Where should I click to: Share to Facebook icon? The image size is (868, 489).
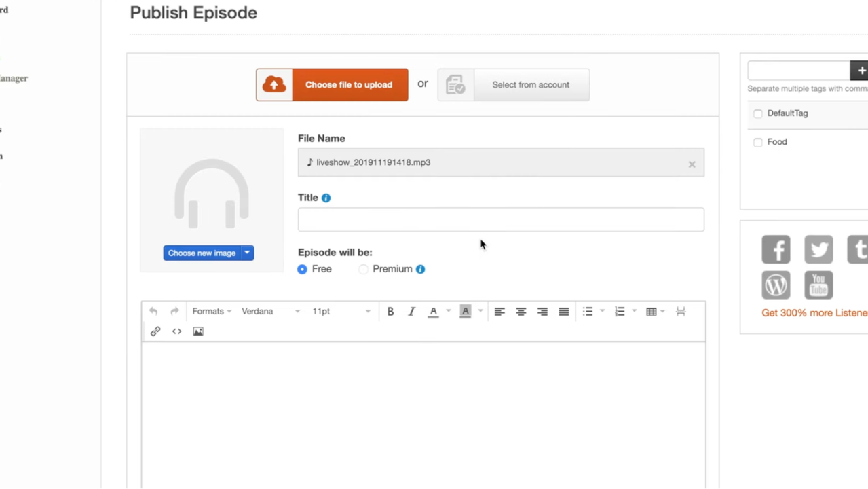click(776, 249)
